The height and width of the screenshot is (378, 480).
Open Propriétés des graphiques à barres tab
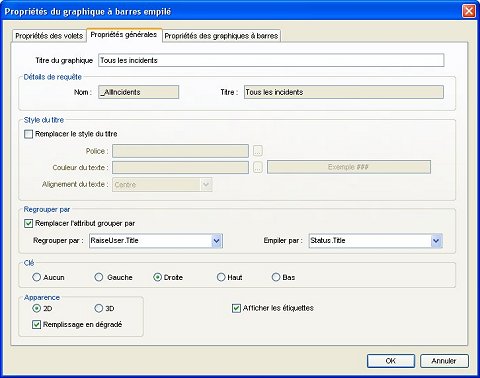[221, 36]
